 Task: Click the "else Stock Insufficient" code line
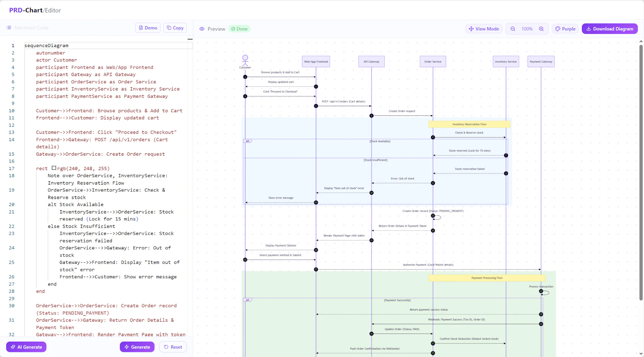[x=81, y=226]
